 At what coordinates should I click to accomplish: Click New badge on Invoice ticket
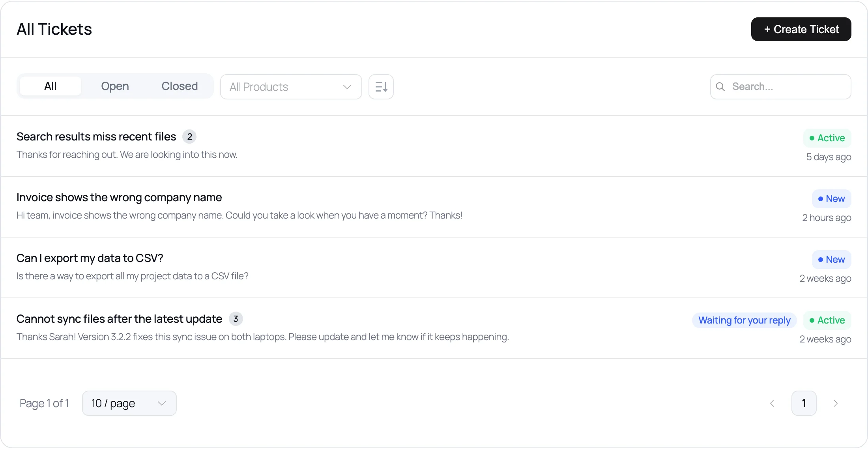pos(832,199)
